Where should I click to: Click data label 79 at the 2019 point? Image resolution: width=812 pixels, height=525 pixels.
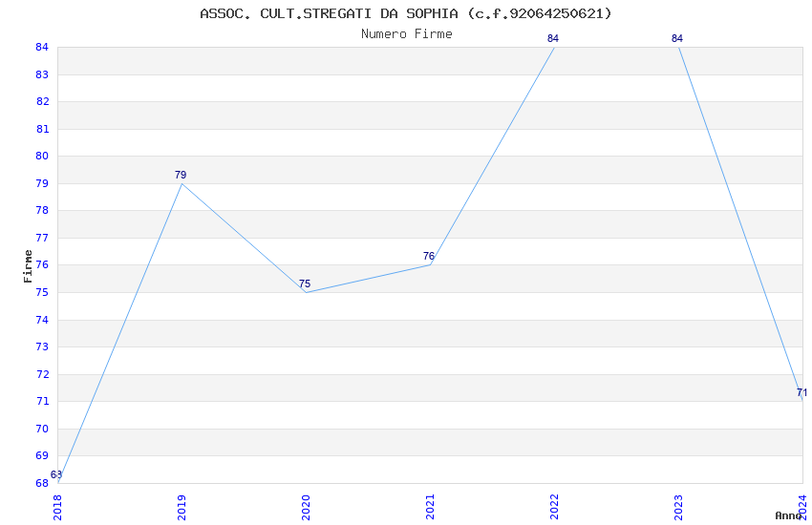click(181, 175)
